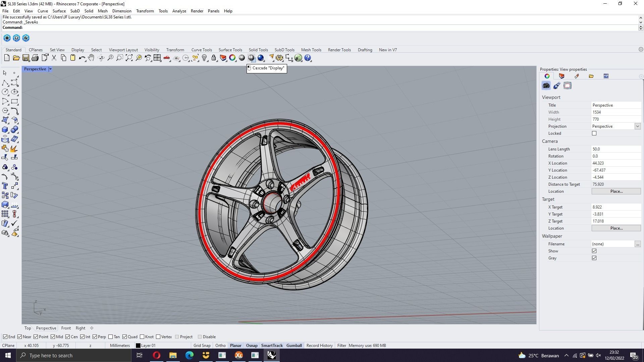The width and height of the screenshot is (644, 362).
Task: Click the Open file folder icon
Action: (x=16, y=58)
